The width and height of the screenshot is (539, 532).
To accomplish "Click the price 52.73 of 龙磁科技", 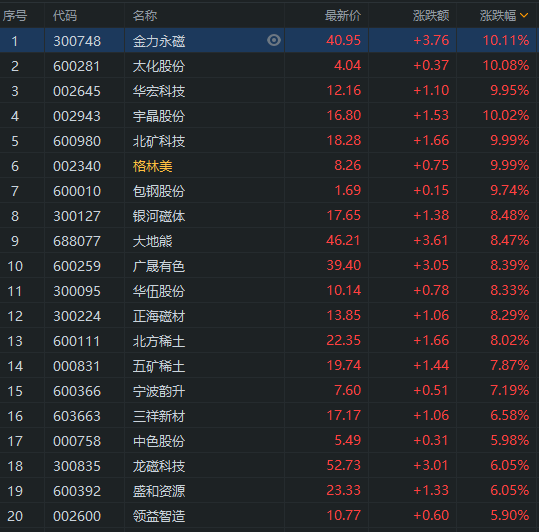I will point(343,465).
